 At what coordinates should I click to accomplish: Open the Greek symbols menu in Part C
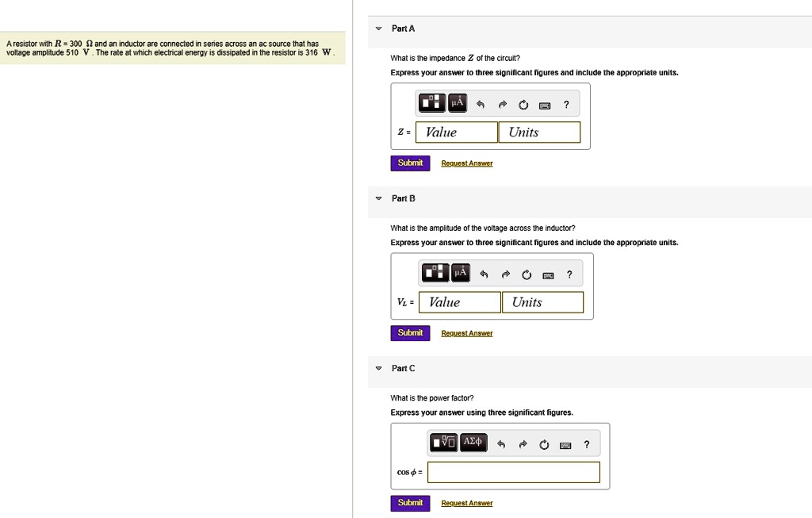point(473,443)
